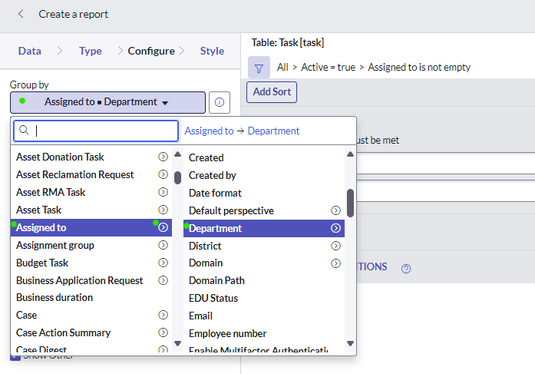Select Created by field
This screenshot has height=374, width=535.
tap(212, 175)
